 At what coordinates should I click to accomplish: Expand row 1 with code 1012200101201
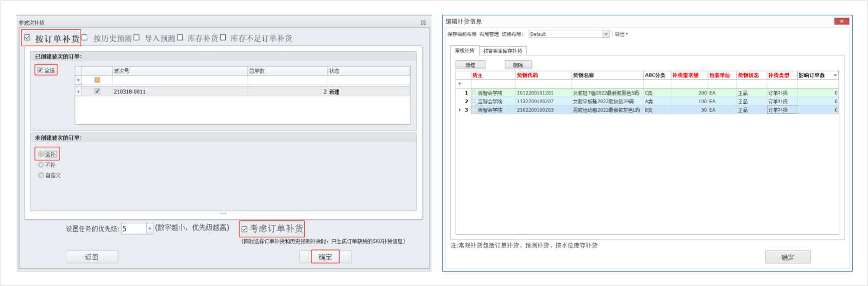point(474,93)
